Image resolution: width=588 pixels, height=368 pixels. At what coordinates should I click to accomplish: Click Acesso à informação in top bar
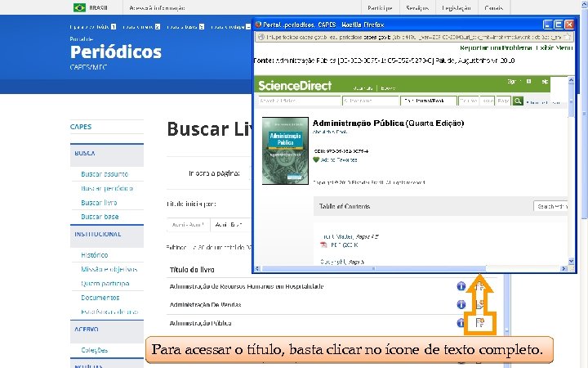point(157,8)
